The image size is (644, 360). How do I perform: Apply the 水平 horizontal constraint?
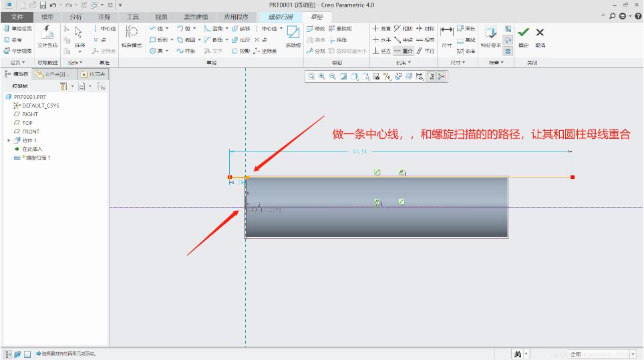(381, 40)
